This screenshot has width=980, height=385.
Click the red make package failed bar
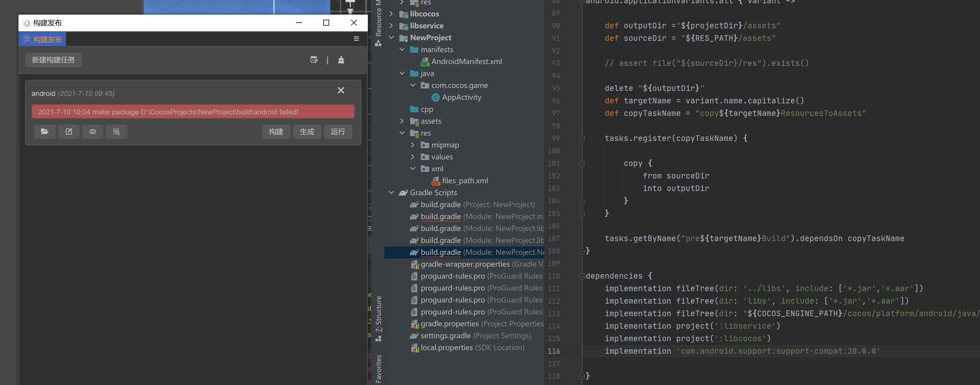[193, 112]
